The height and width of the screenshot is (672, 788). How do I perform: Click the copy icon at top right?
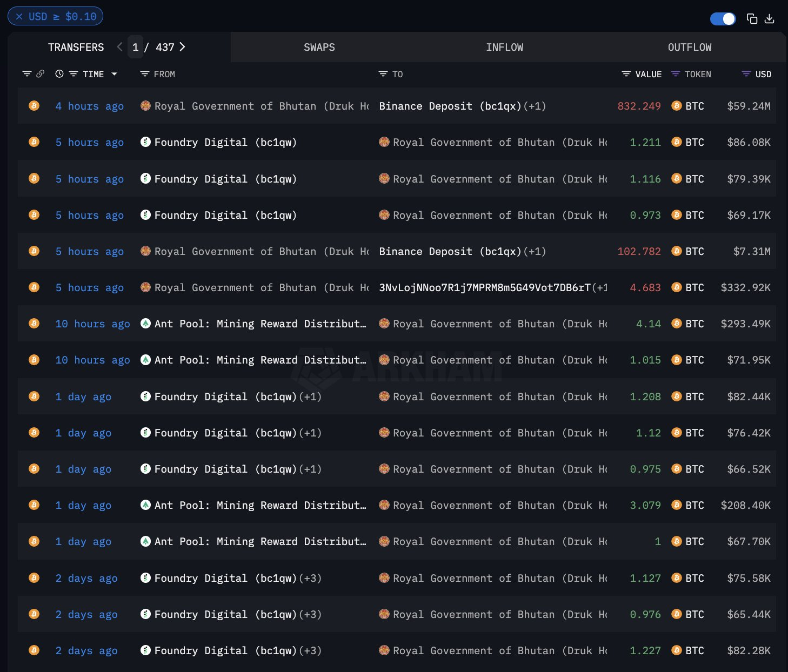tap(751, 19)
